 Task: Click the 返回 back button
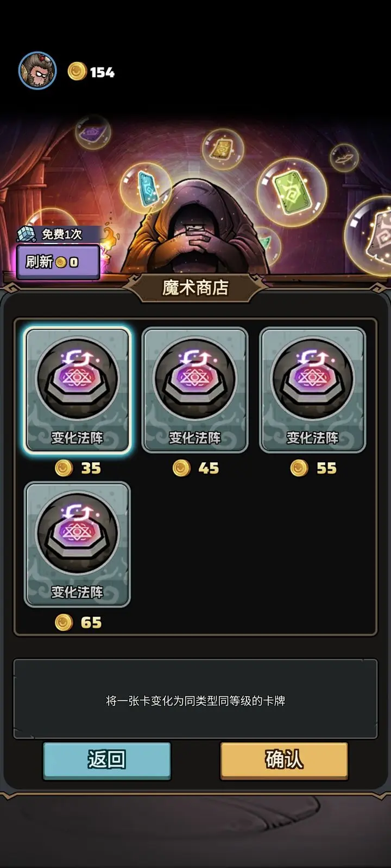coord(107,761)
